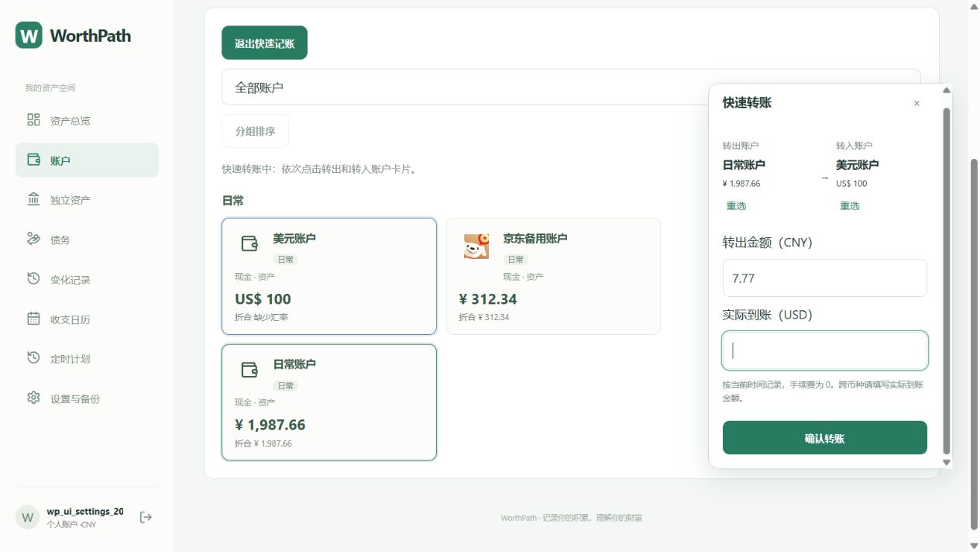
Task: Click 重选 under 转入账户
Action: click(850, 205)
